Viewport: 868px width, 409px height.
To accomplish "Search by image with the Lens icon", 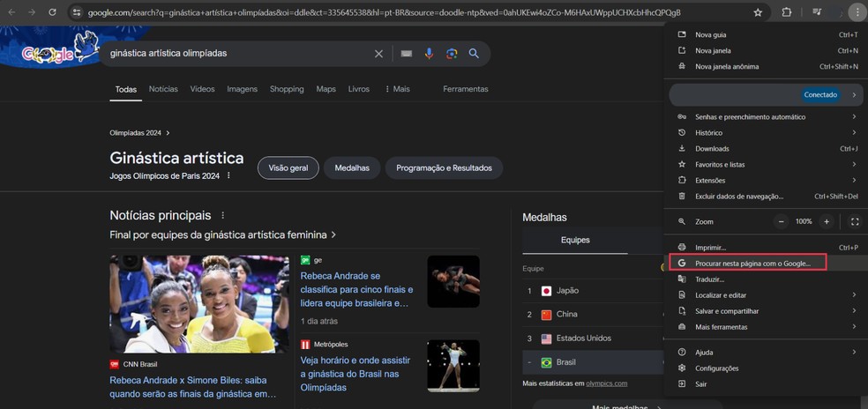I will [x=452, y=54].
